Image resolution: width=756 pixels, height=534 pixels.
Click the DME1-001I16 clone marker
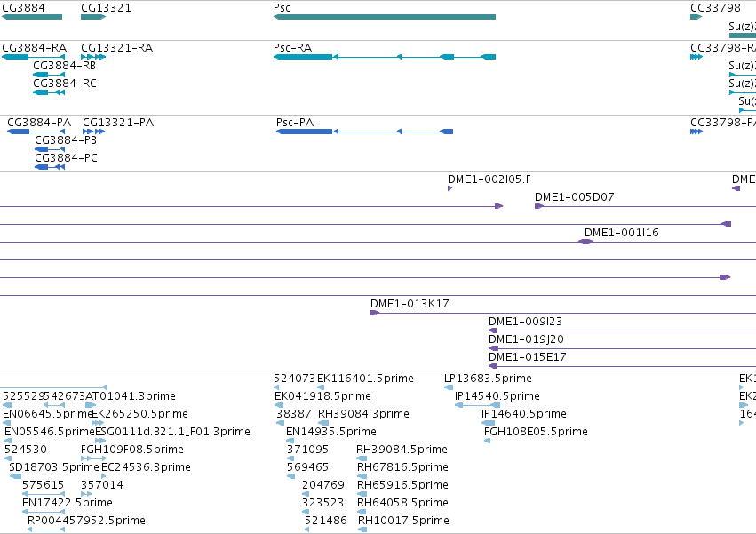[585, 242]
